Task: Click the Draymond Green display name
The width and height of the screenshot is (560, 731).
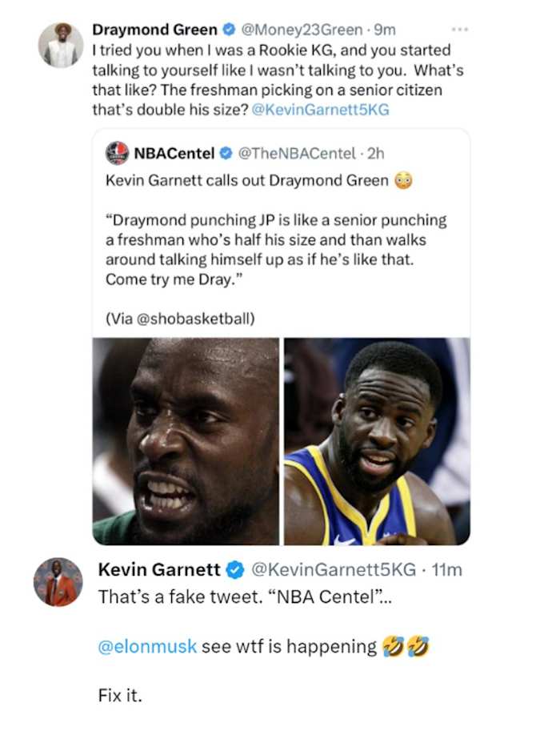Action: 154,30
